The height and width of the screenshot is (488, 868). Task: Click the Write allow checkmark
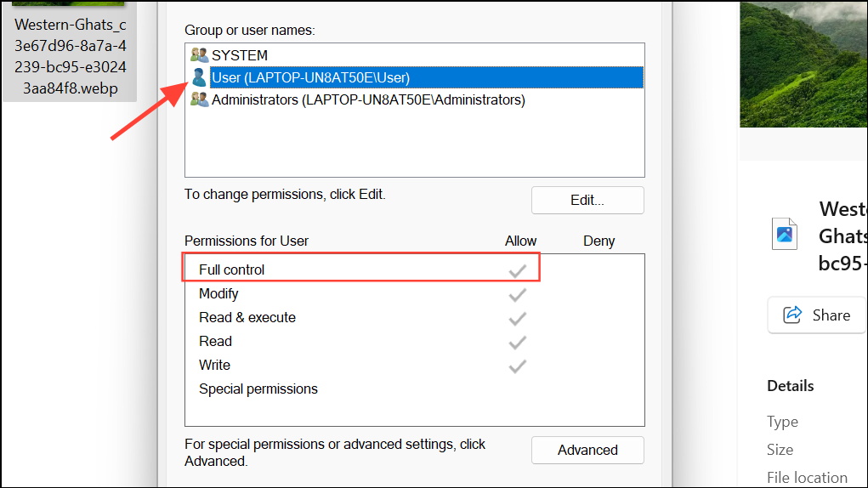tap(518, 366)
